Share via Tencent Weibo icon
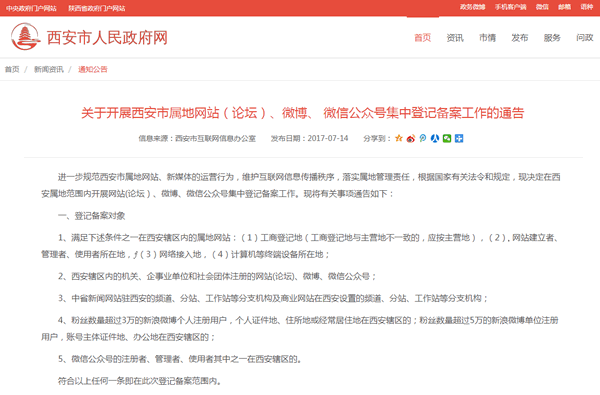 [423, 138]
